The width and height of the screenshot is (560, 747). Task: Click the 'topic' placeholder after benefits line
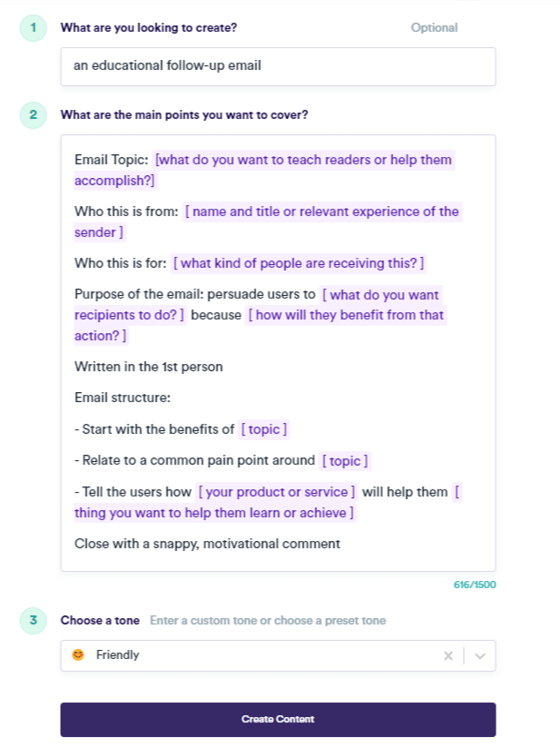point(264,428)
